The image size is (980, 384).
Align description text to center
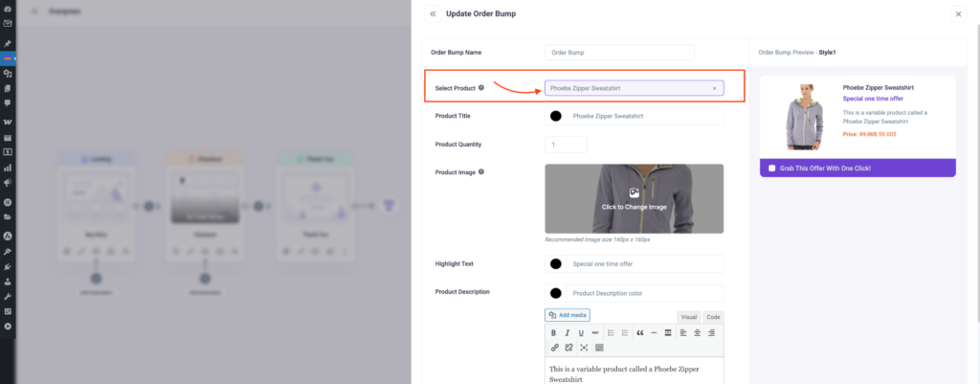point(698,332)
